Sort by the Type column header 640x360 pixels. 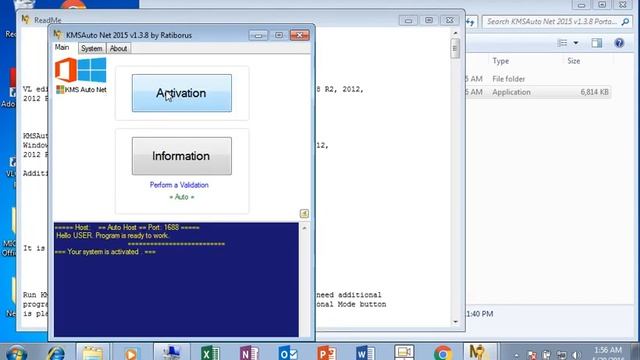point(500,61)
